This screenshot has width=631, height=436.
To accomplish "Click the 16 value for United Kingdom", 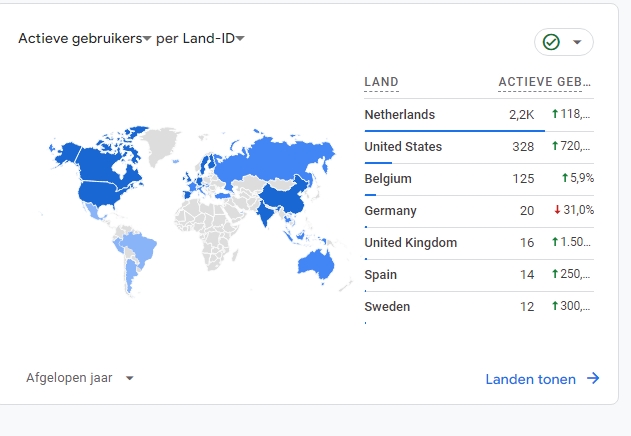I will click(x=527, y=243).
